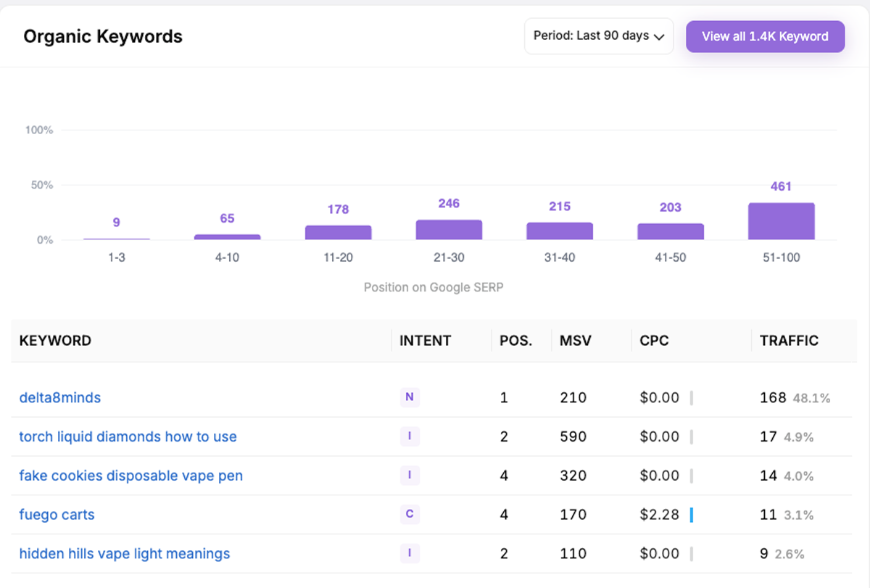Click the C intent badge for fuego carts

pos(410,514)
